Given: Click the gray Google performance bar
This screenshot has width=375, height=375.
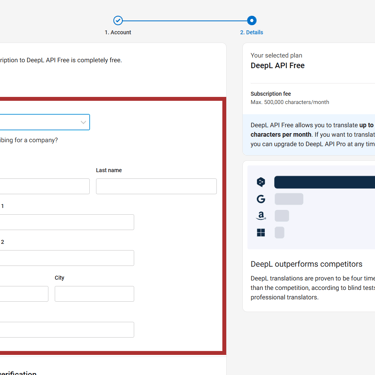Looking at the screenshot, I should 289,199.
